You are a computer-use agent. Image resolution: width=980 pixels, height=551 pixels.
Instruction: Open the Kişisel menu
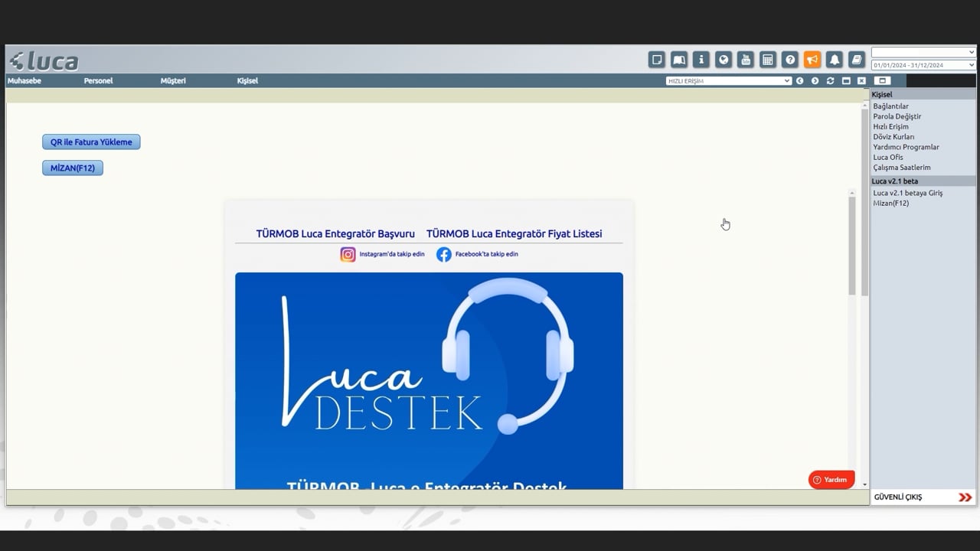(247, 80)
